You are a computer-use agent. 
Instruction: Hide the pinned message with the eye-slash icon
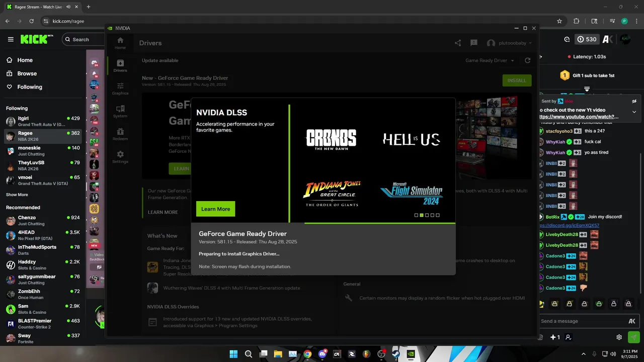[634, 101]
